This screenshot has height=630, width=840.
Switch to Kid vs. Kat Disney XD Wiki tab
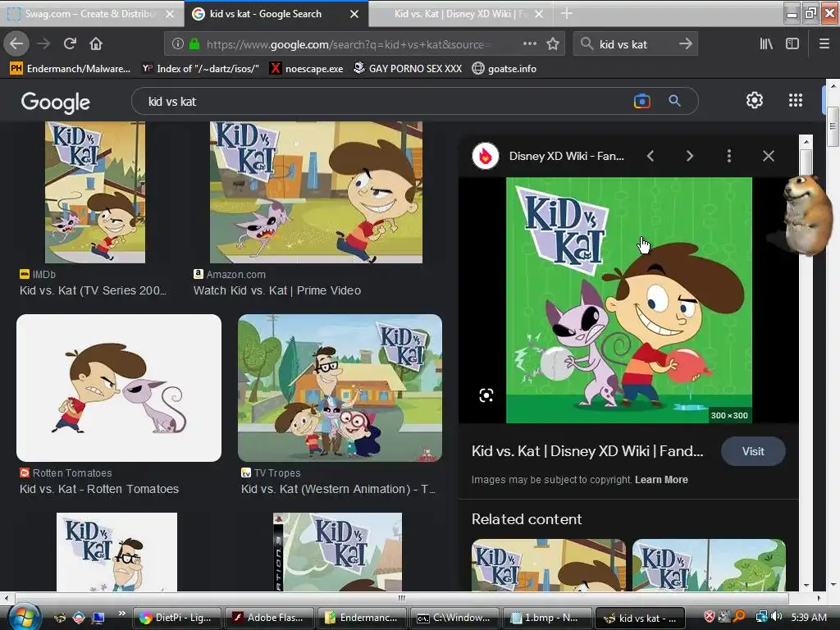[460, 13]
